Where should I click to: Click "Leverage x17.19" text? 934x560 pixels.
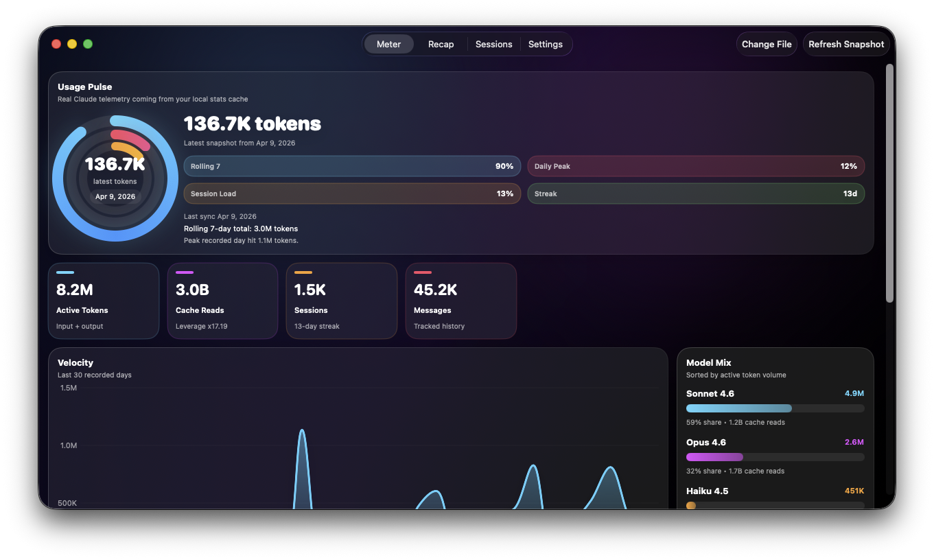tap(202, 327)
